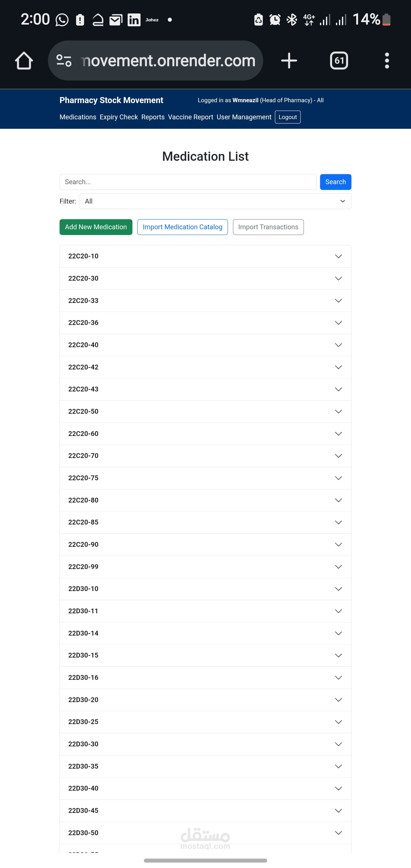The image size is (411, 868).
Task: Tap the mail notification icon
Action: [x=116, y=20]
